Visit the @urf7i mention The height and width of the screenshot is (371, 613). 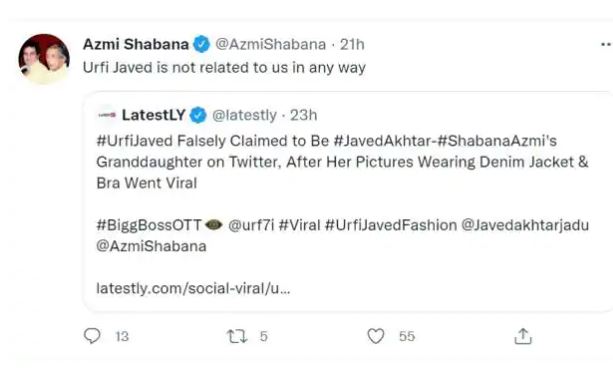pos(251,226)
